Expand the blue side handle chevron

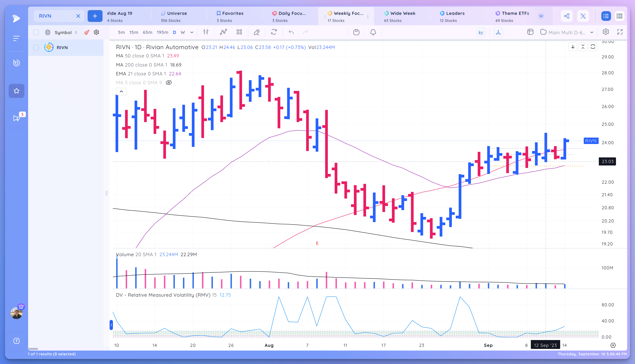(111, 325)
